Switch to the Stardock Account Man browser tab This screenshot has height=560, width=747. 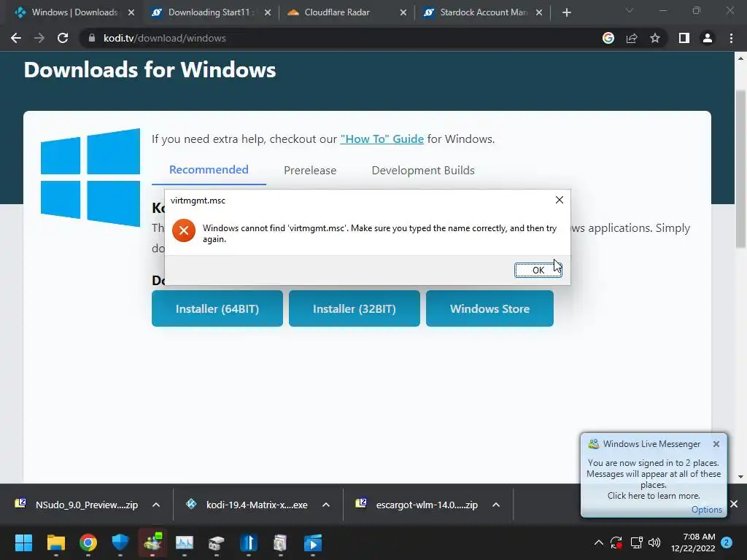[x=483, y=12]
